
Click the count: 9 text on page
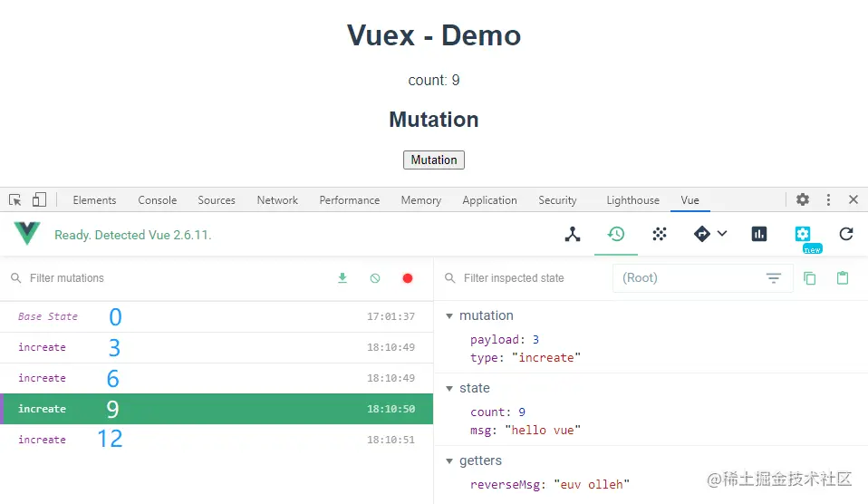pyautogui.click(x=434, y=81)
